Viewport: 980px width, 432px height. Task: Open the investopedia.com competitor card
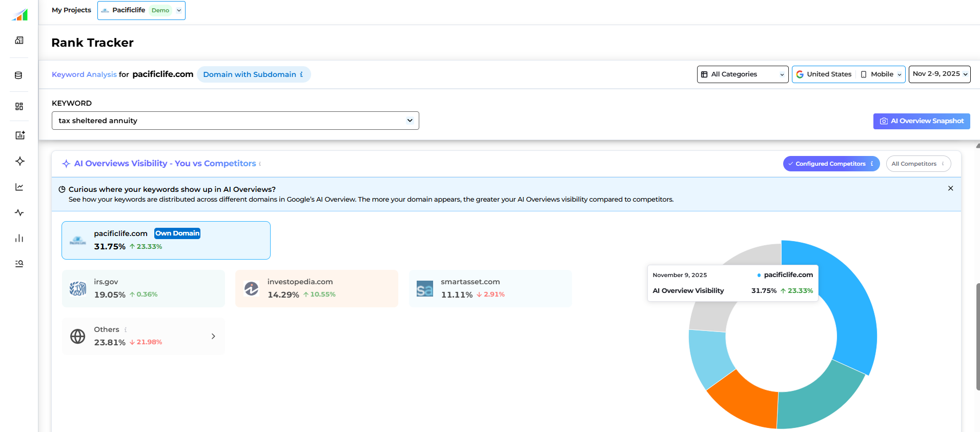[317, 288]
